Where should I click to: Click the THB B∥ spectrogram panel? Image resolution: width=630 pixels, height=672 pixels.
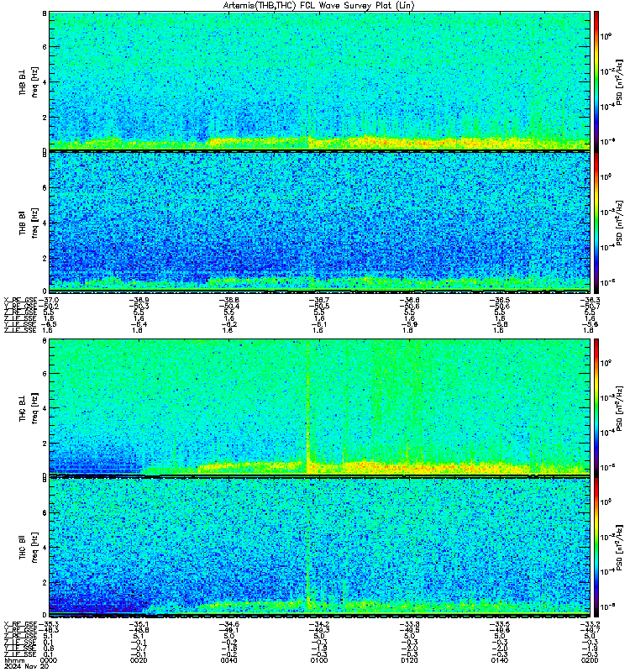click(x=319, y=222)
